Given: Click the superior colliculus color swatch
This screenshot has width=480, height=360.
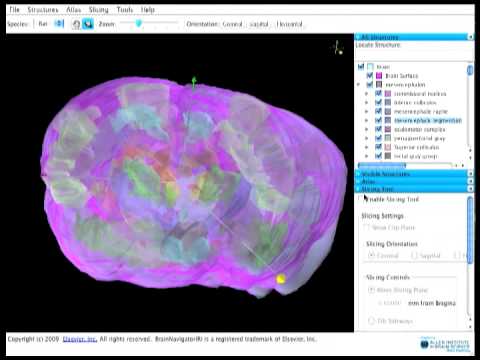Looking at the screenshot, I should [x=388, y=147].
